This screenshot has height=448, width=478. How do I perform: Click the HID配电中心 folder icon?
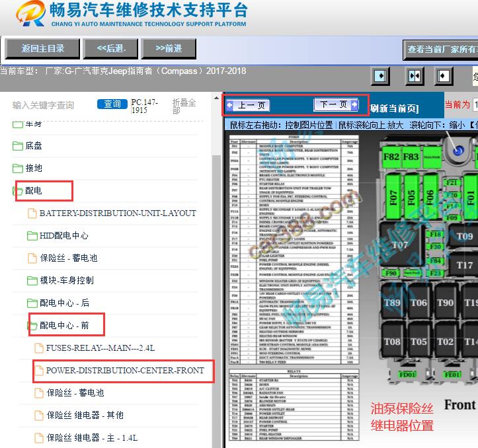[32, 236]
